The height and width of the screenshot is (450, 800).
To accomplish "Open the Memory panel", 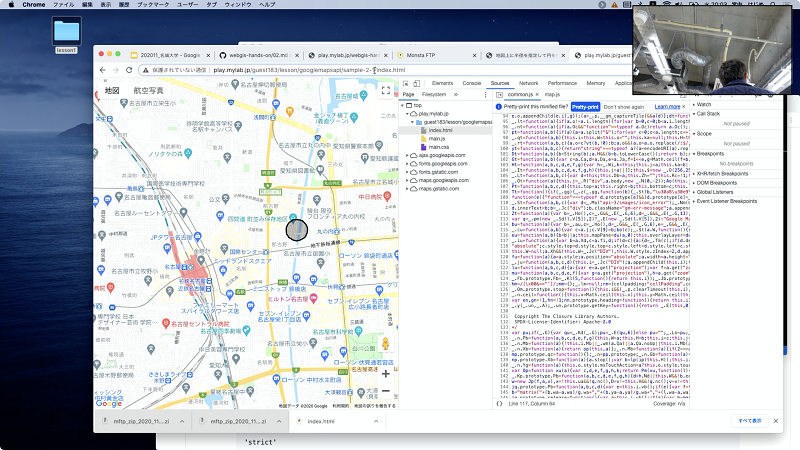I will 595,83.
